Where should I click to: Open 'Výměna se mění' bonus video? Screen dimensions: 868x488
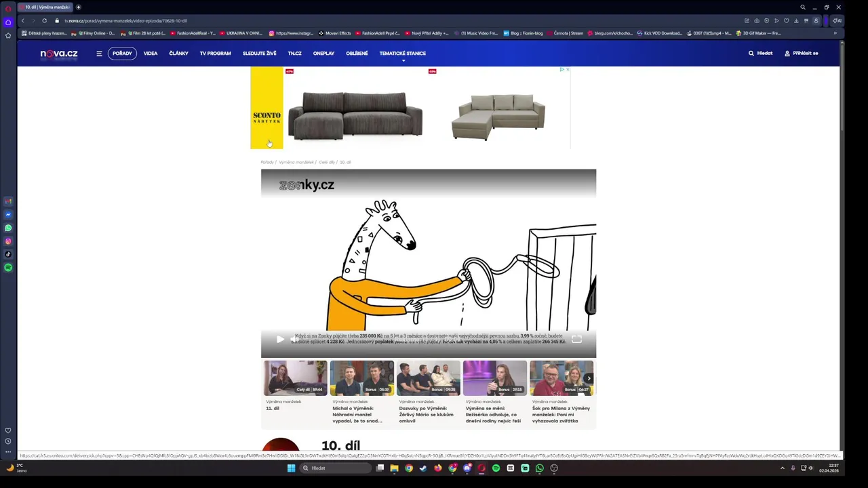point(494,378)
